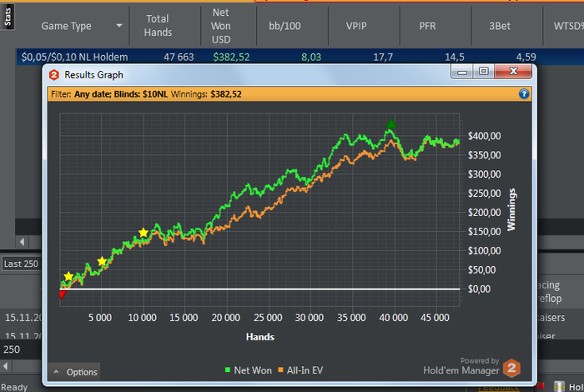Maximize the Results Graph window

[484, 71]
